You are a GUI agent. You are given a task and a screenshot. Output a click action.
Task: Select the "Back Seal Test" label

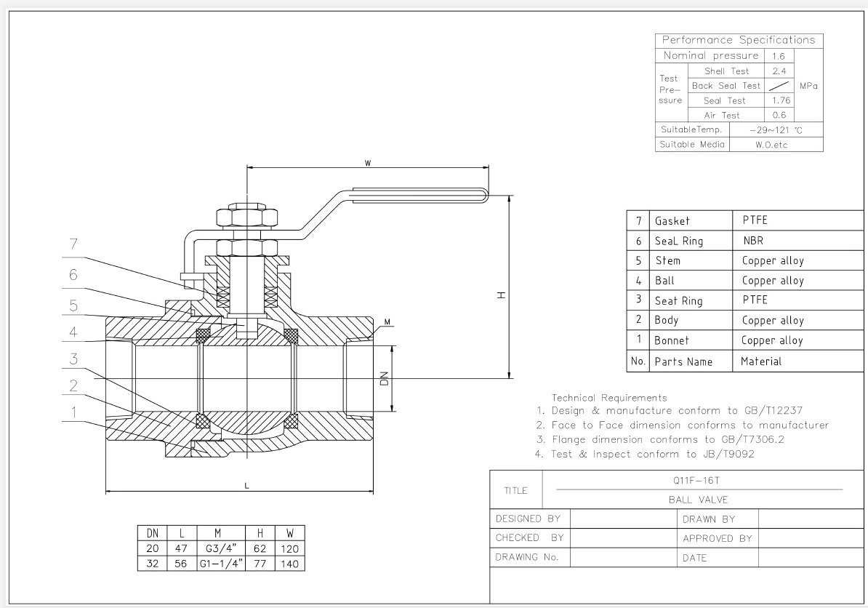(x=726, y=86)
